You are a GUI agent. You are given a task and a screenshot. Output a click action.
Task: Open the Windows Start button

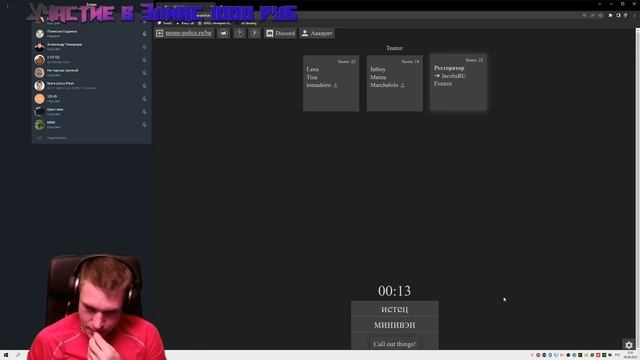click(6, 355)
